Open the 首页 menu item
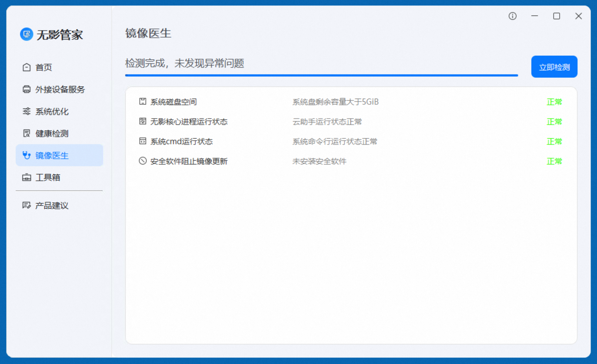597x364 pixels. click(x=44, y=67)
